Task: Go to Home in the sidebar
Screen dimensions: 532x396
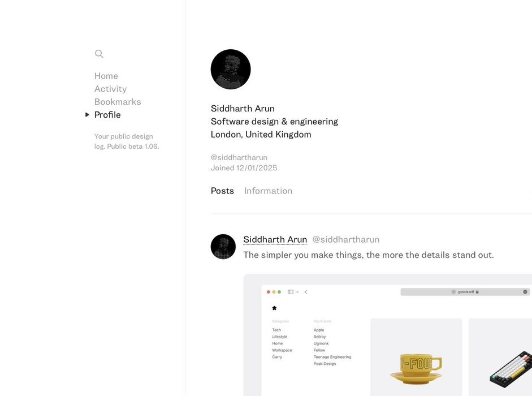Action: (106, 76)
